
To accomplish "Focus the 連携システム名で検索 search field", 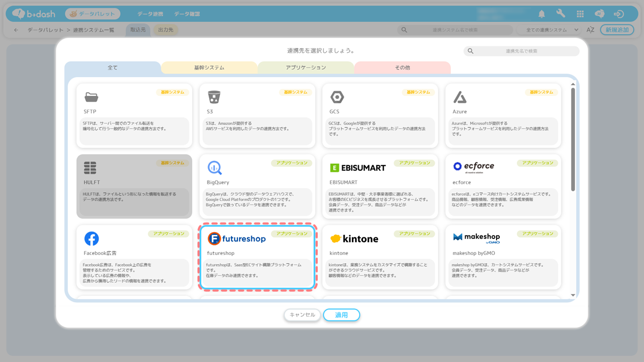I will coord(455,30).
